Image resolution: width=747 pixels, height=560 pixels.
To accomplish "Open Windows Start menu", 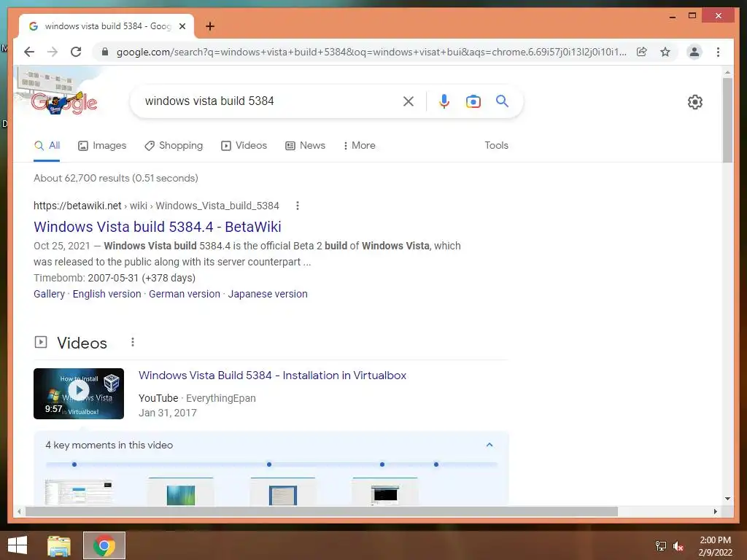I will (x=18, y=545).
